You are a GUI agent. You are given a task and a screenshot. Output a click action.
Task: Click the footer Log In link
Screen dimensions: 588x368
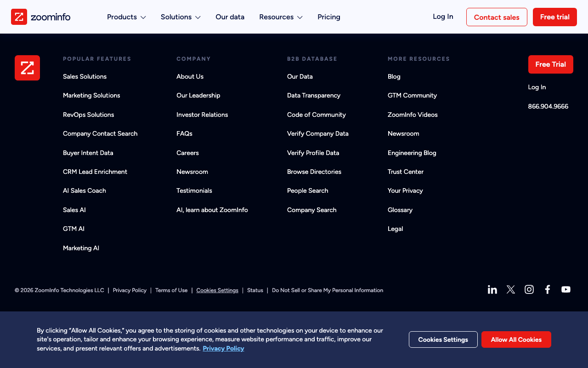click(x=537, y=87)
